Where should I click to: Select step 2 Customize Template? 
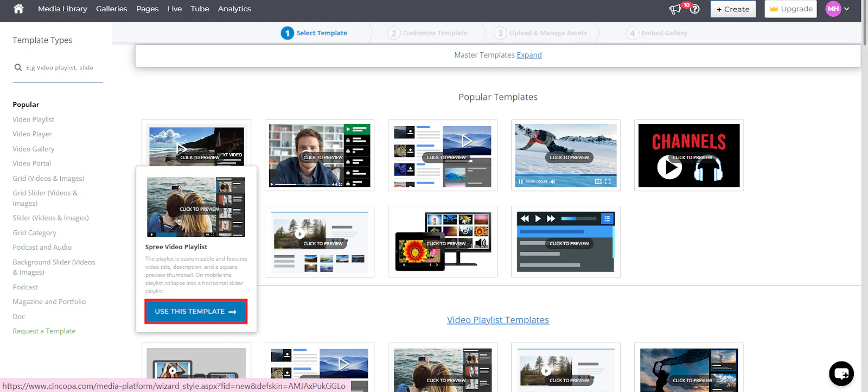click(x=427, y=33)
